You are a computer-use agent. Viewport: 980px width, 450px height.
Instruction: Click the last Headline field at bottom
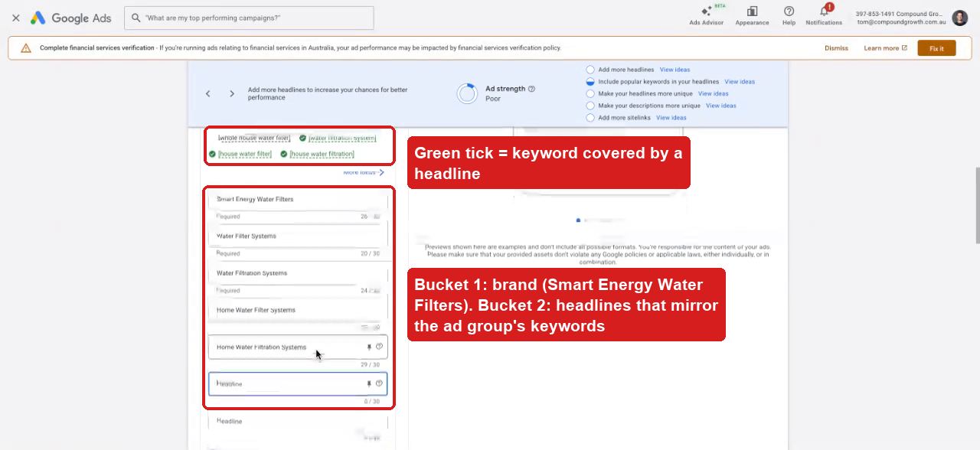point(298,421)
